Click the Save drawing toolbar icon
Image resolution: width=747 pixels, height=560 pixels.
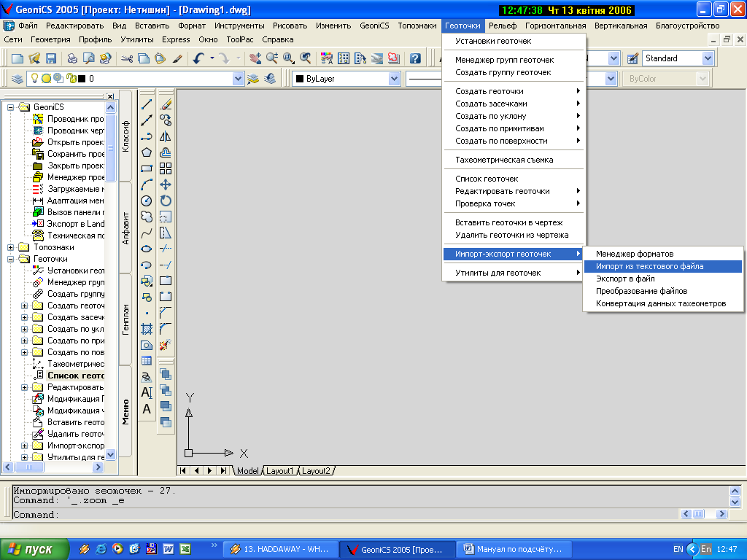point(51,58)
